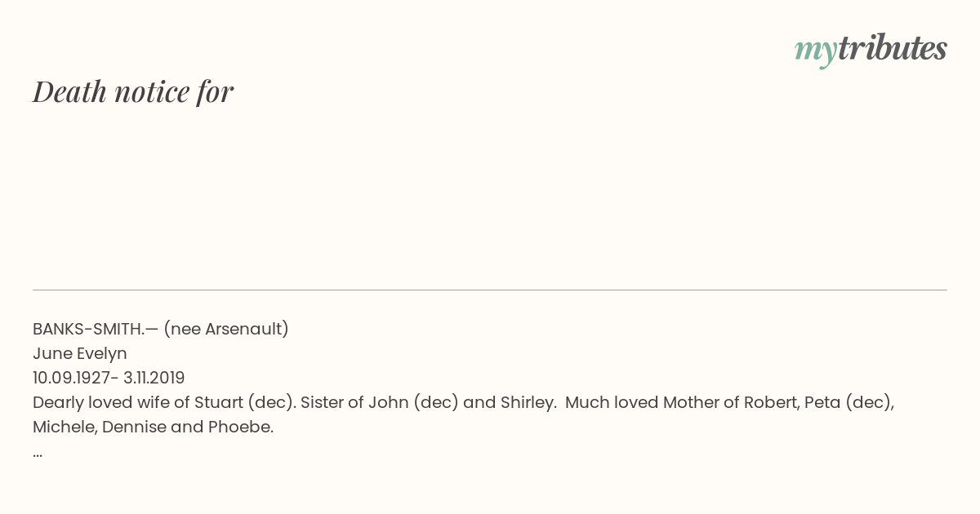
Task: Click the death date 3.11.2019
Action: (x=154, y=378)
